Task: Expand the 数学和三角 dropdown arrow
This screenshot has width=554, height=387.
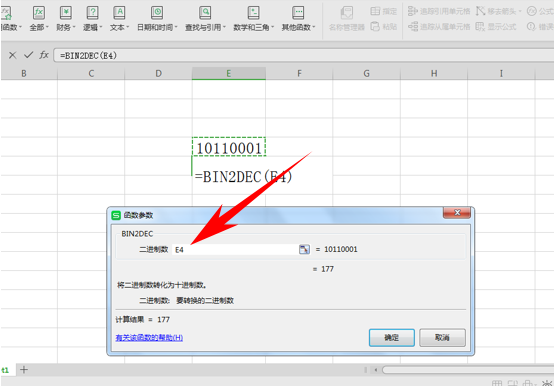Action: 272,27
